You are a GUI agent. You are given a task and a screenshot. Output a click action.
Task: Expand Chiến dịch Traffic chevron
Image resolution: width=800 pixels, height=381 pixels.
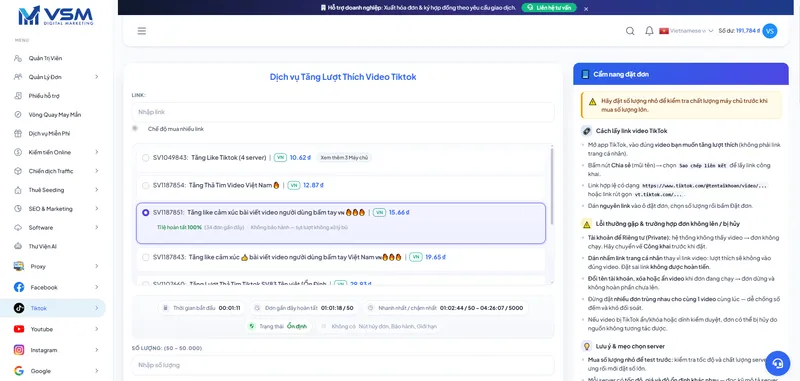pos(96,171)
